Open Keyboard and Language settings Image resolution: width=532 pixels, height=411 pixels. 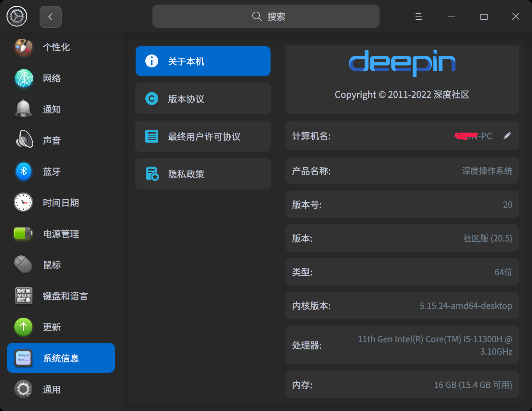(x=65, y=296)
